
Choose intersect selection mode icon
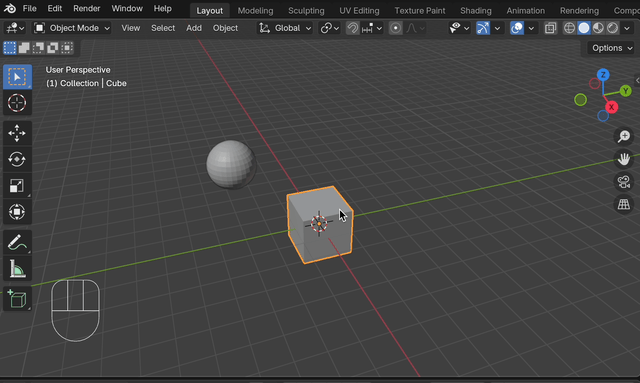click(67, 48)
